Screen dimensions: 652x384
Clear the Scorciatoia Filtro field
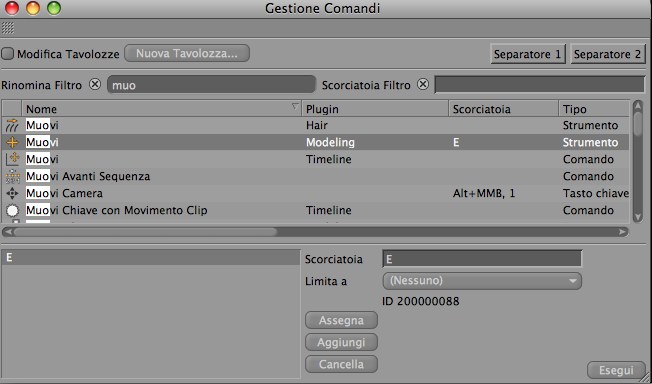423,84
